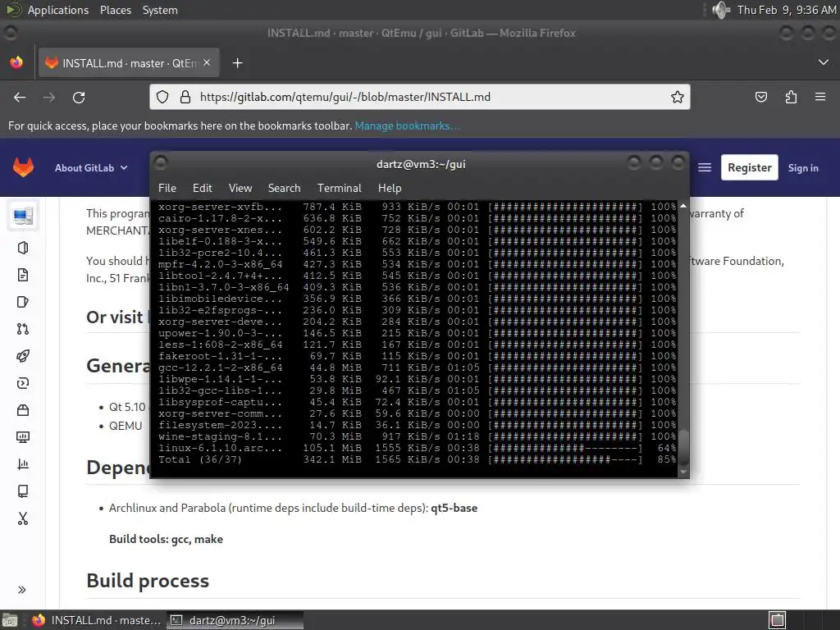Image resolution: width=840 pixels, height=630 pixels.
Task: Switch to dartz@vm3 terminal in taskbar
Action: (235, 620)
